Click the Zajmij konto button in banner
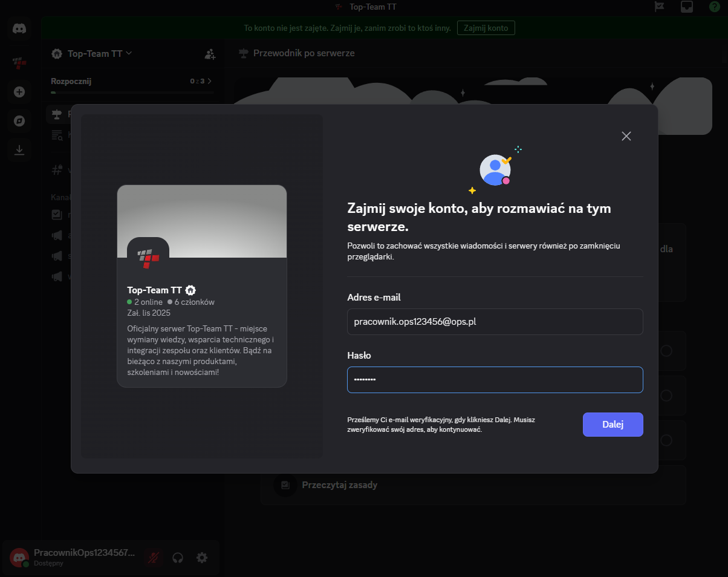This screenshot has width=728, height=577. tap(486, 28)
